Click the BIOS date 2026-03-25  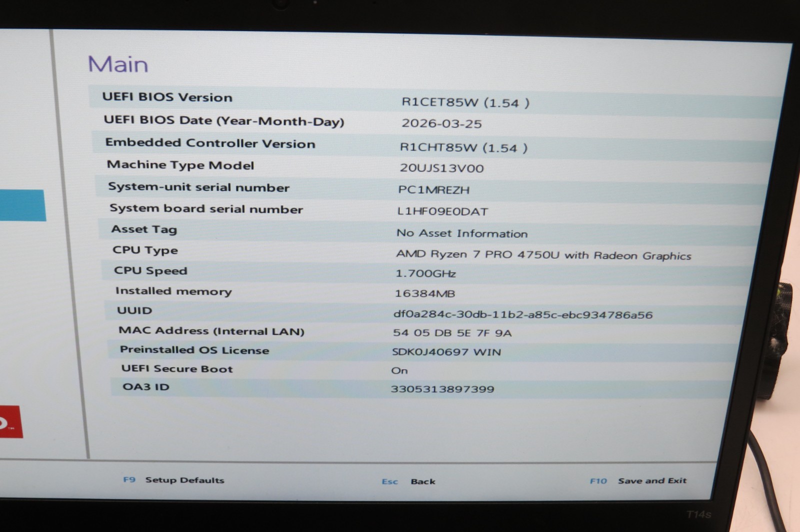coord(441,123)
